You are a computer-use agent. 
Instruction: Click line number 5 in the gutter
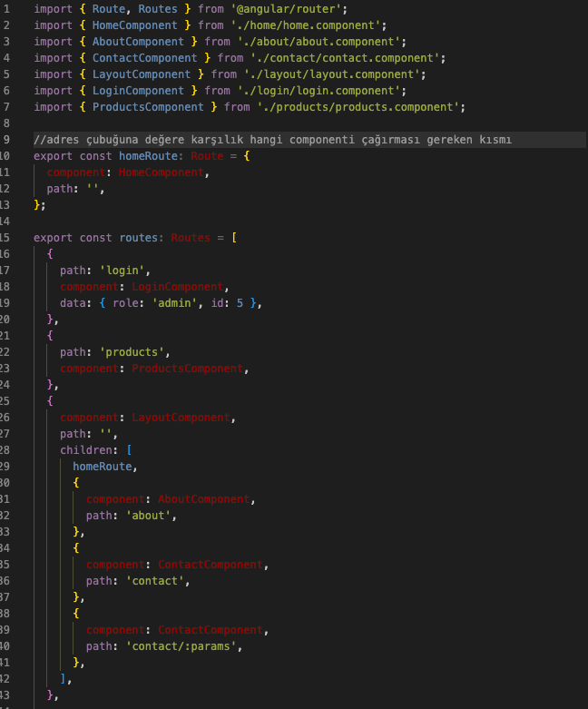[x=6, y=74]
